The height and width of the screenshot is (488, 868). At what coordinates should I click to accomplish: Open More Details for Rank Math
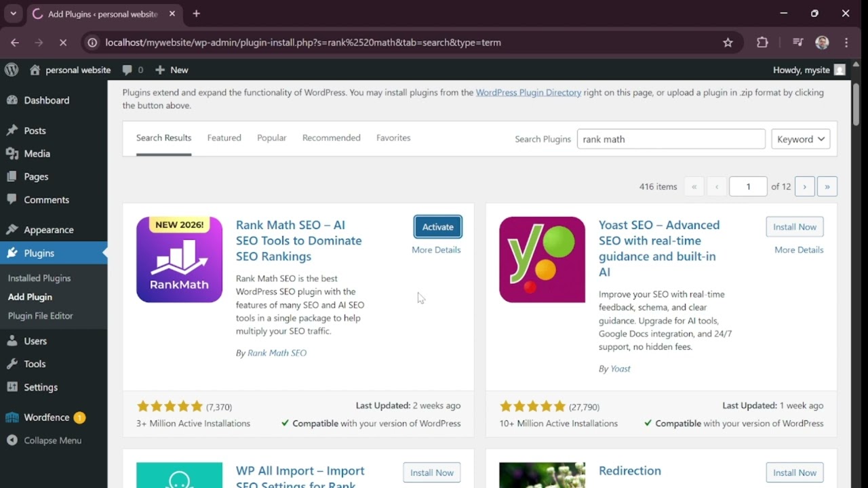tap(436, 250)
